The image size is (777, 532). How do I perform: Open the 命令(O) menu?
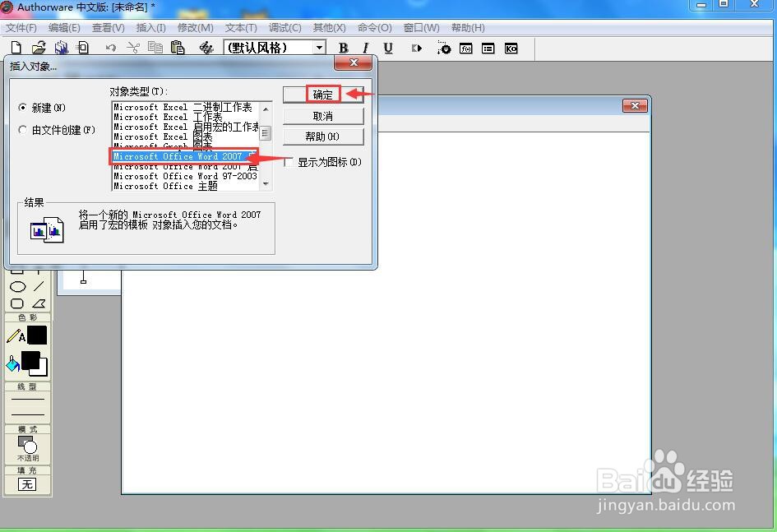[x=375, y=28]
